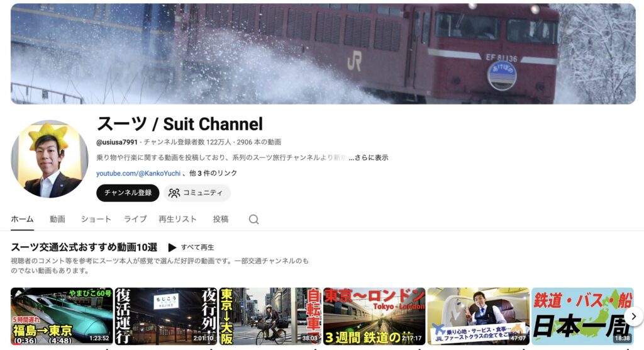Go to the 投稿 tab
This screenshot has height=350, width=644.
click(x=221, y=219)
